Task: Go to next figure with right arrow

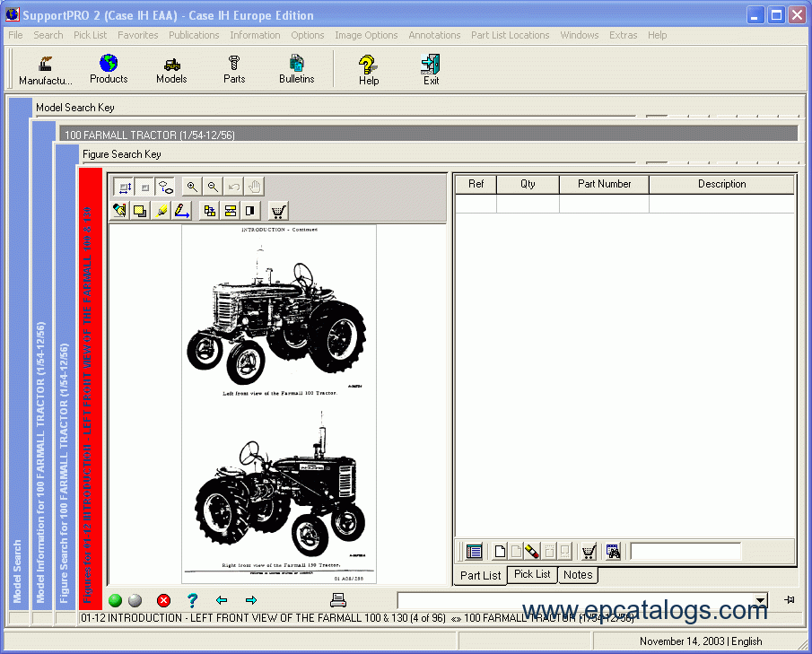Action: (251, 600)
